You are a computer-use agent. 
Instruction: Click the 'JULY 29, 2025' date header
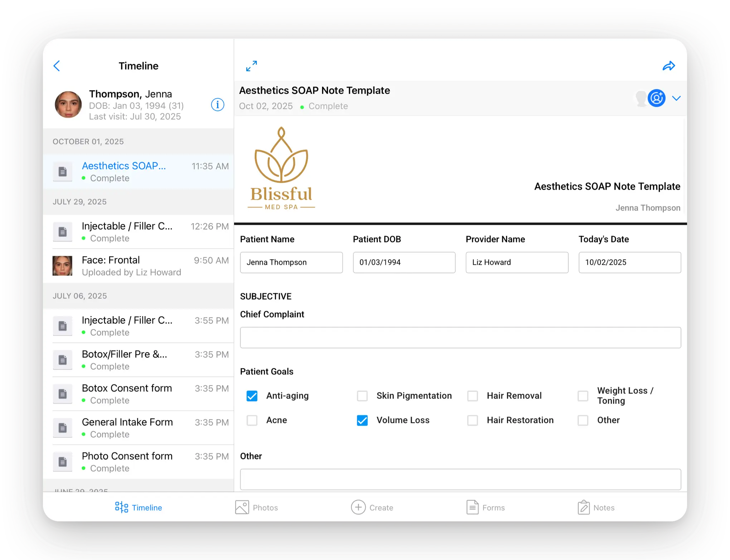coord(79,202)
